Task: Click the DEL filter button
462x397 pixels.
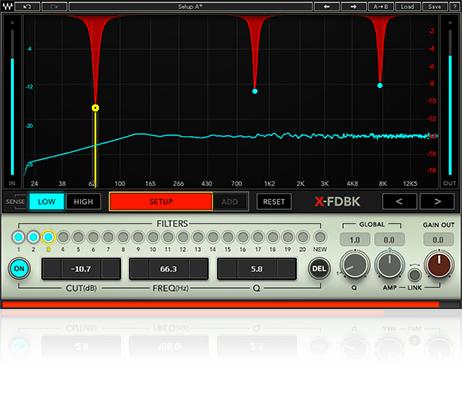Action: pyautogui.click(x=319, y=268)
